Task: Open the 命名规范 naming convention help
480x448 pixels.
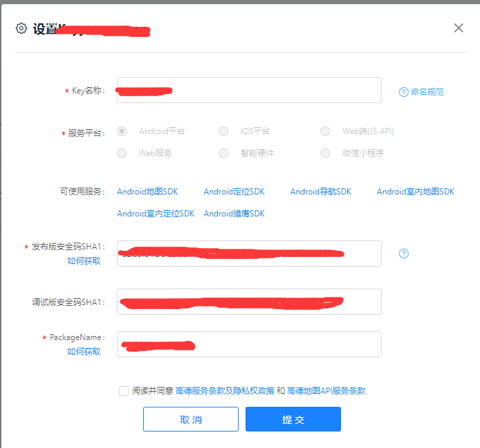Action: (x=427, y=92)
